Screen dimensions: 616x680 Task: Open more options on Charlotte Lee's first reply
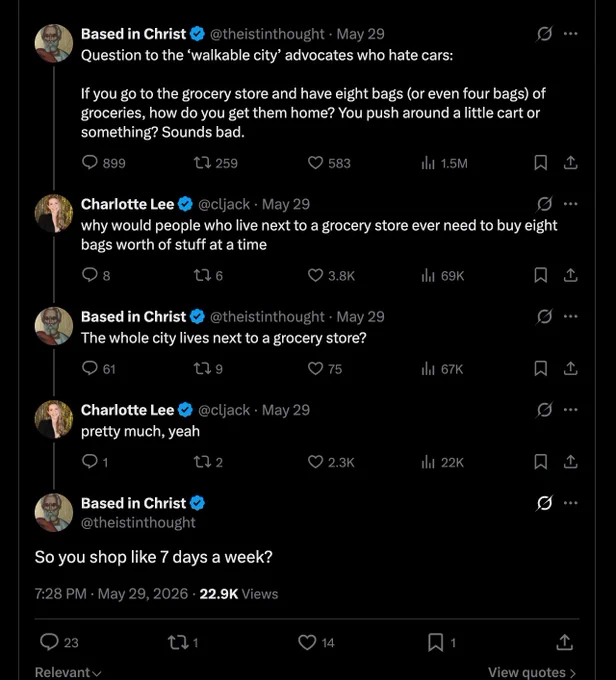pyautogui.click(x=570, y=204)
